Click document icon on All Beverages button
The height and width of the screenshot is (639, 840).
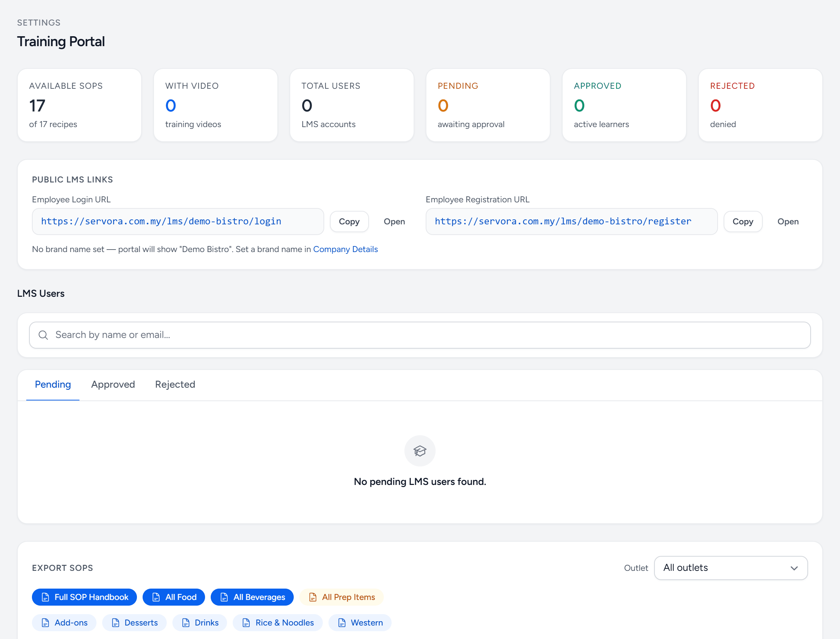[x=224, y=597]
